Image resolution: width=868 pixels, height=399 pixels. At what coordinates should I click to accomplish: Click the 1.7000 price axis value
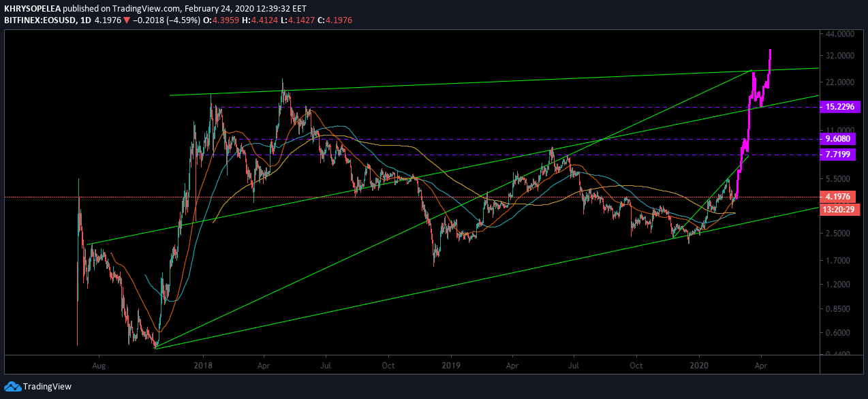click(839, 260)
